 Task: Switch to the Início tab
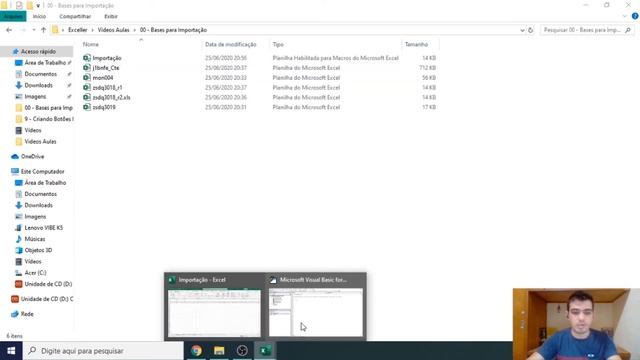(x=39, y=16)
